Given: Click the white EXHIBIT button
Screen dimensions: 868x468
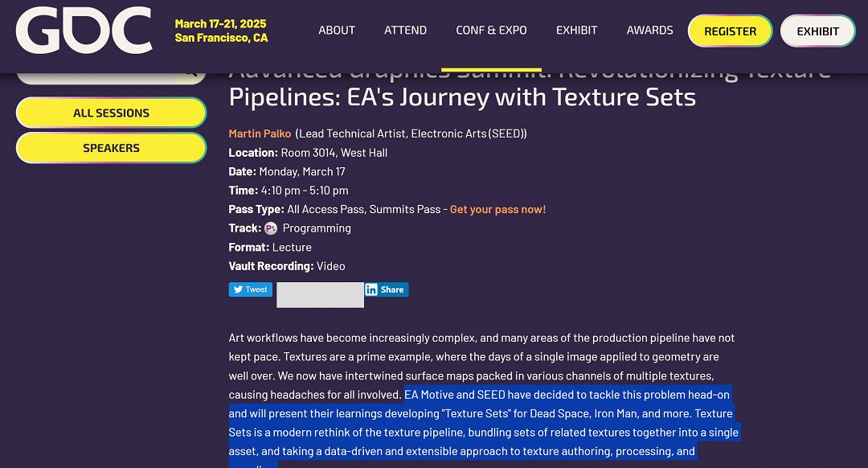Looking at the screenshot, I should (817, 31).
